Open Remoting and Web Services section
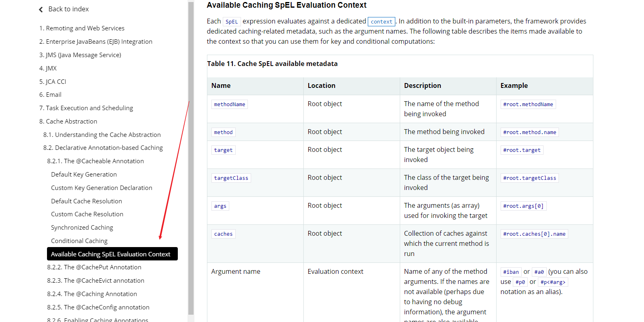644x322 pixels. point(82,28)
